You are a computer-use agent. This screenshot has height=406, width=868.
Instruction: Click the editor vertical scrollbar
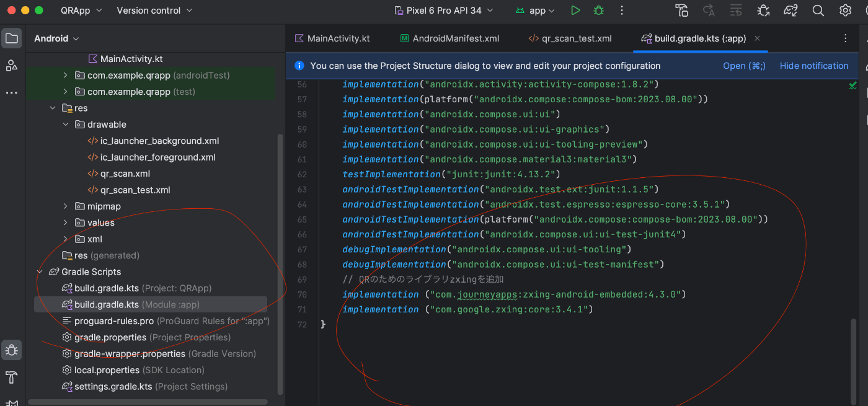point(854,363)
